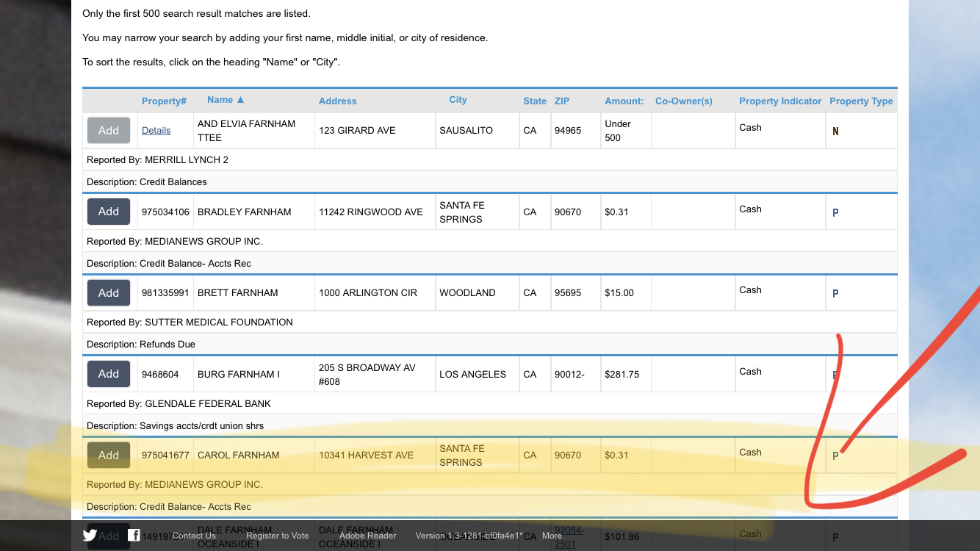
Task: Add Brett Farnham property to claim
Action: pyautogui.click(x=109, y=292)
